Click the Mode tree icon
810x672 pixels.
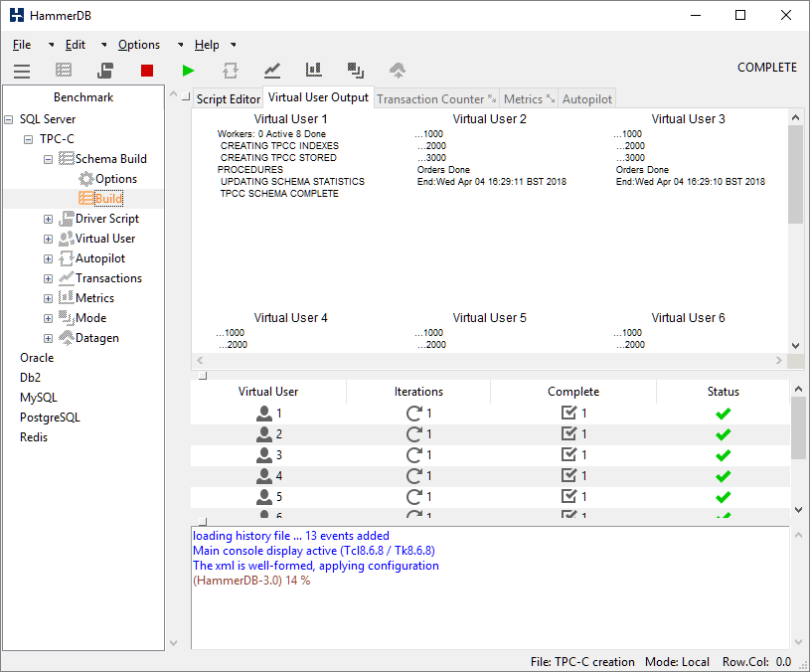click(x=67, y=317)
